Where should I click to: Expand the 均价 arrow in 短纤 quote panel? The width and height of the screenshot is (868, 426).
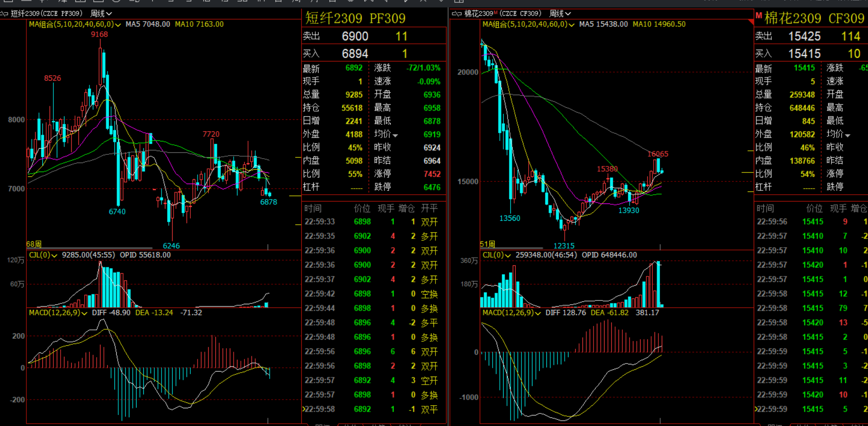tap(395, 136)
